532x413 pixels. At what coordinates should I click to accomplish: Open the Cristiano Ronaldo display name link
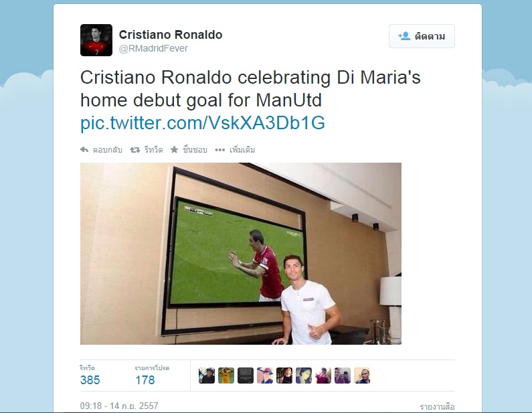coord(171,35)
